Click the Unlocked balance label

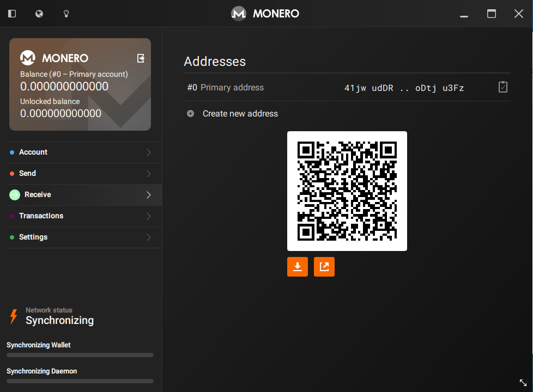click(x=50, y=101)
